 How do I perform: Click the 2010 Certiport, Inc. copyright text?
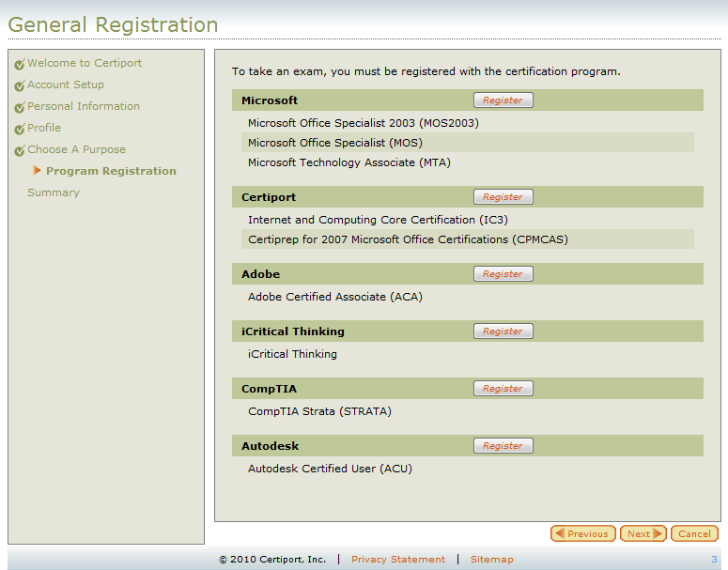click(272, 560)
